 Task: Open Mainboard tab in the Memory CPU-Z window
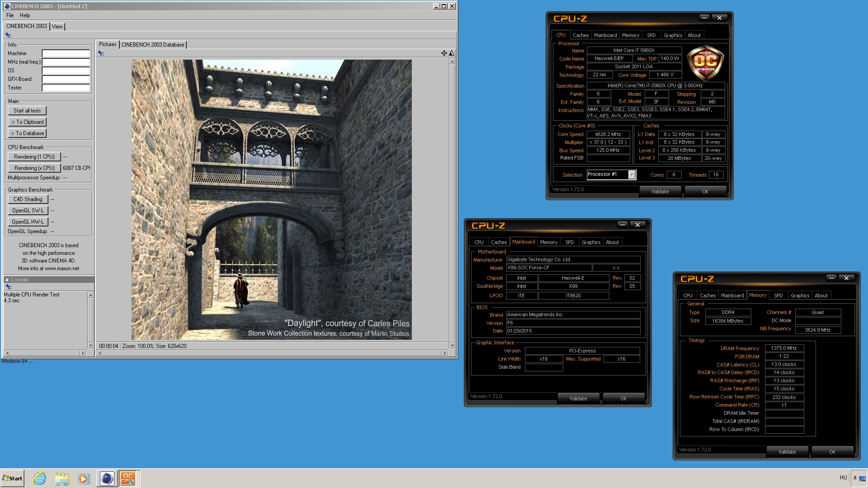pyautogui.click(x=732, y=296)
